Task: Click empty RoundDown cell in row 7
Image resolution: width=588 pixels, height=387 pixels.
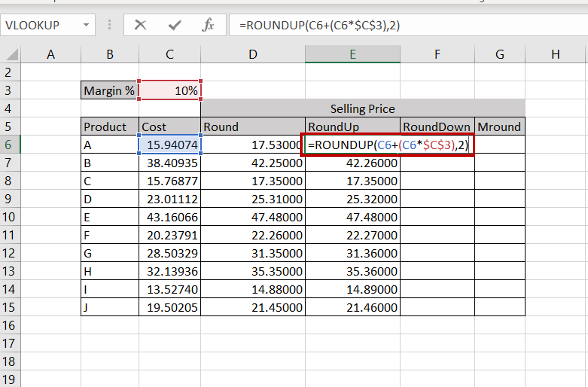Action: point(437,162)
